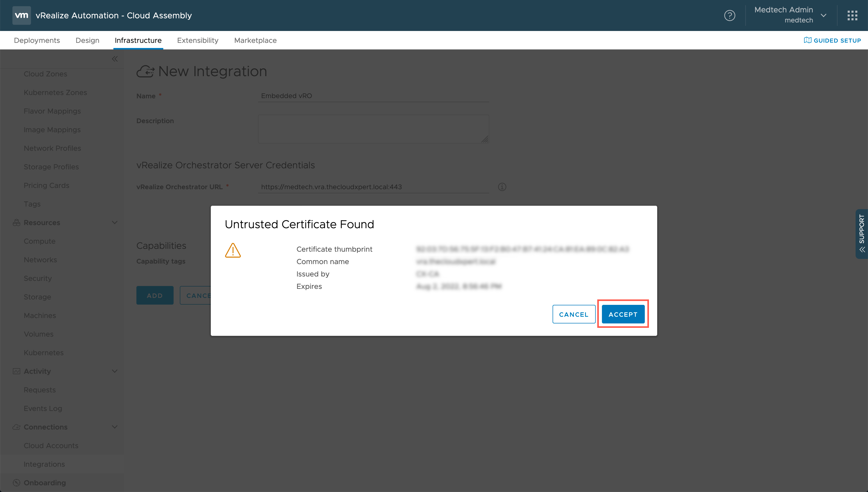The height and width of the screenshot is (492, 868).
Task: Collapse sidebar with double chevron icon
Action: click(x=115, y=59)
